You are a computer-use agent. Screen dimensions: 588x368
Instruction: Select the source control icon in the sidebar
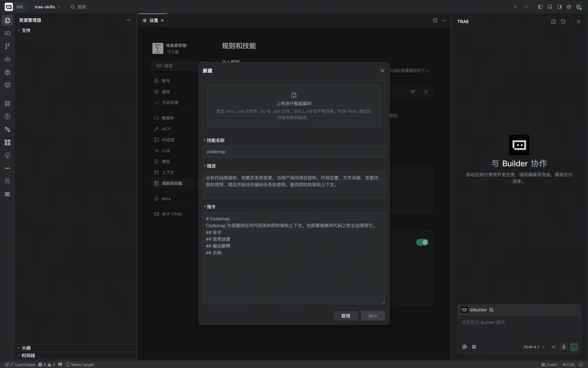click(7, 46)
